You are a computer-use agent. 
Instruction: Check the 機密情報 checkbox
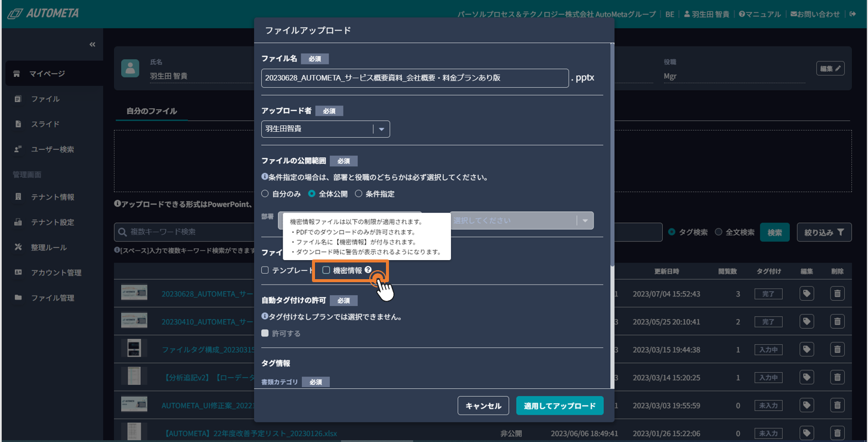(326, 270)
